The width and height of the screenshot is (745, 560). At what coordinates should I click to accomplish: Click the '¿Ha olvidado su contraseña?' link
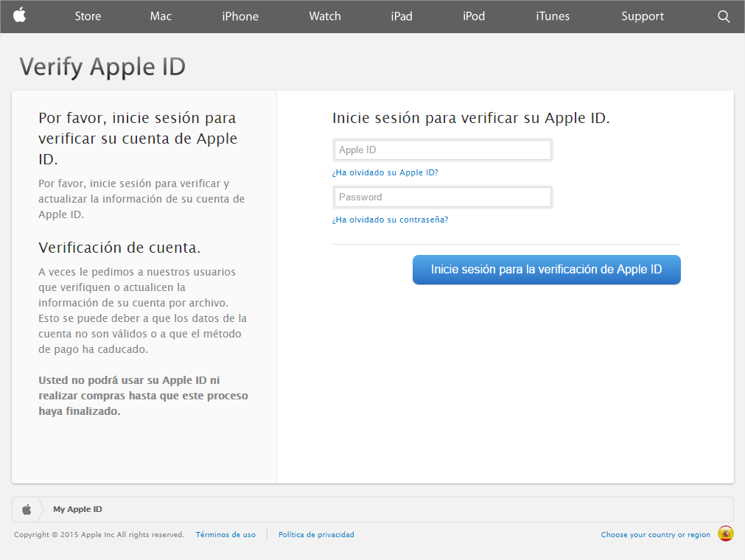tap(390, 220)
